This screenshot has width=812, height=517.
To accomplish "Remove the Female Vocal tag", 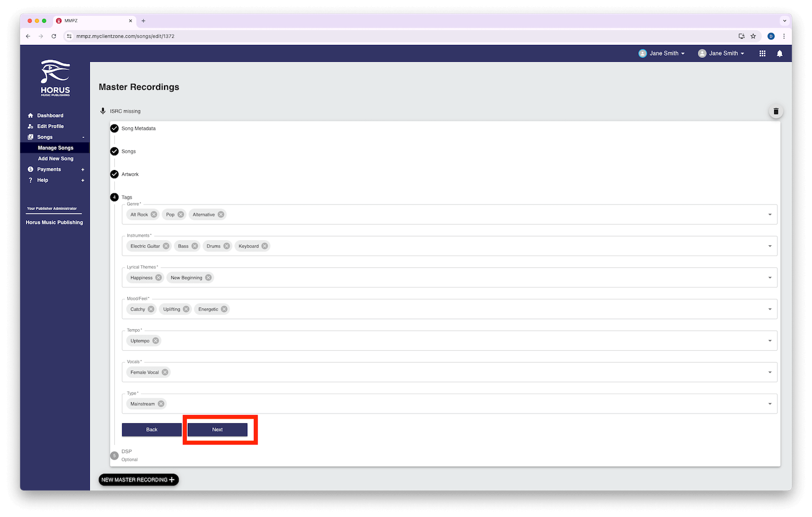I will [164, 372].
